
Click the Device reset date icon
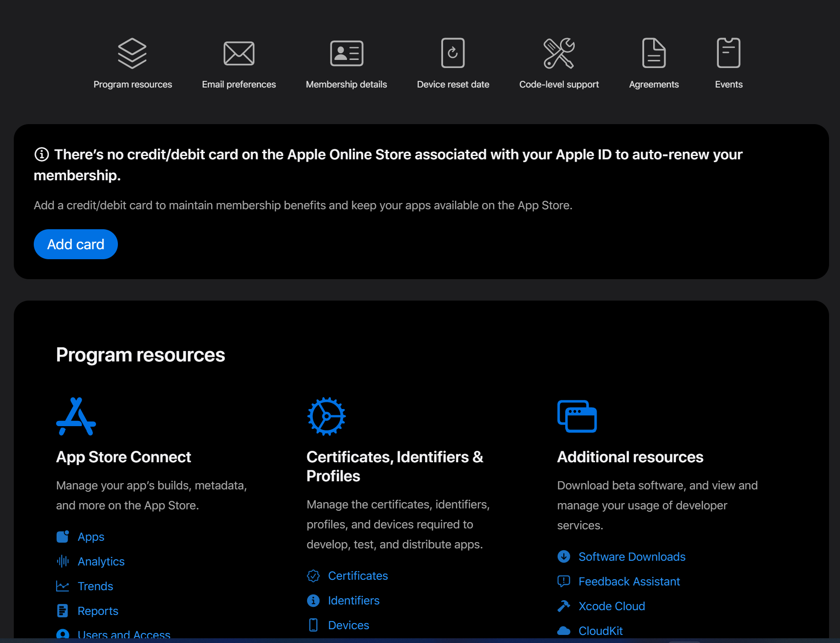[453, 53]
